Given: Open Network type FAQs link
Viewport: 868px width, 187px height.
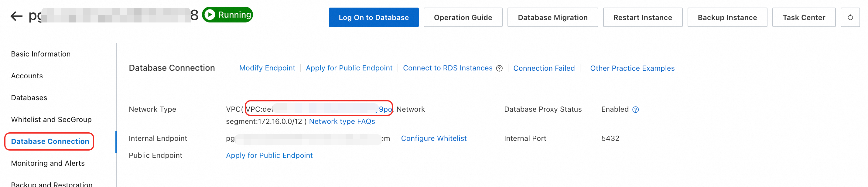Looking at the screenshot, I should coord(342,121).
